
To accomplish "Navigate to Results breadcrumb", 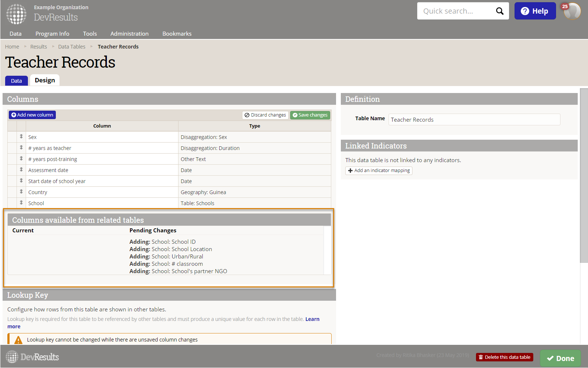I will tap(39, 47).
